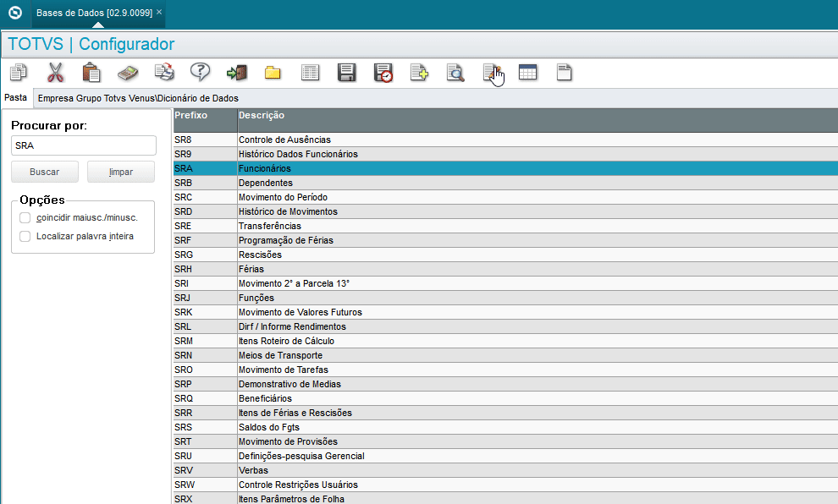This screenshot has width=838, height=504.
Task: Click the Copy icon in toolbar
Action: click(19, 72)
